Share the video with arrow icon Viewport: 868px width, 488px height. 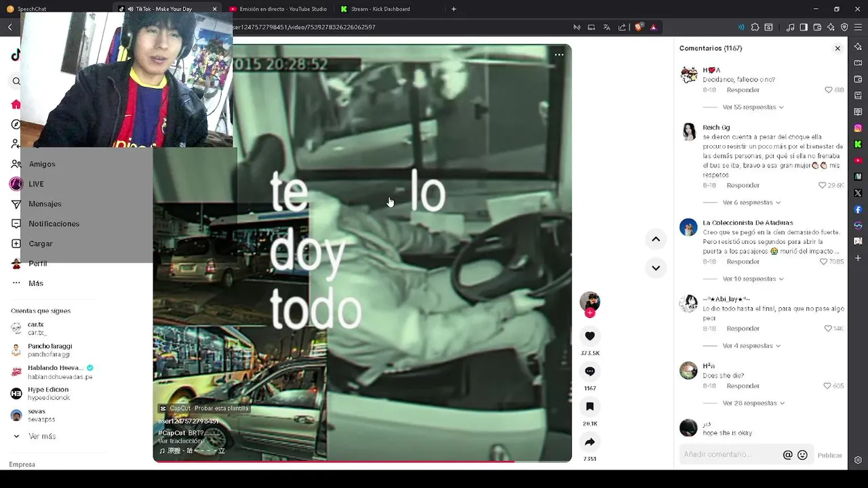point(589,442)
